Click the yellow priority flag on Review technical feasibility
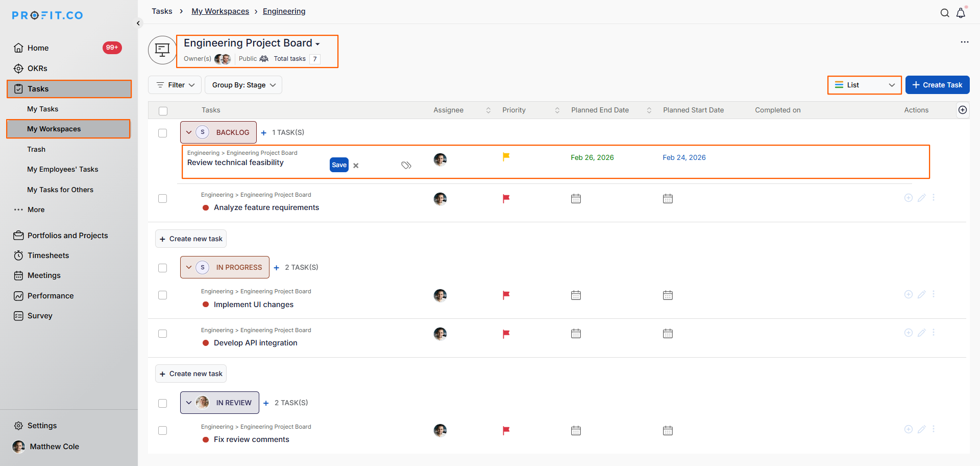 point(506,157)
